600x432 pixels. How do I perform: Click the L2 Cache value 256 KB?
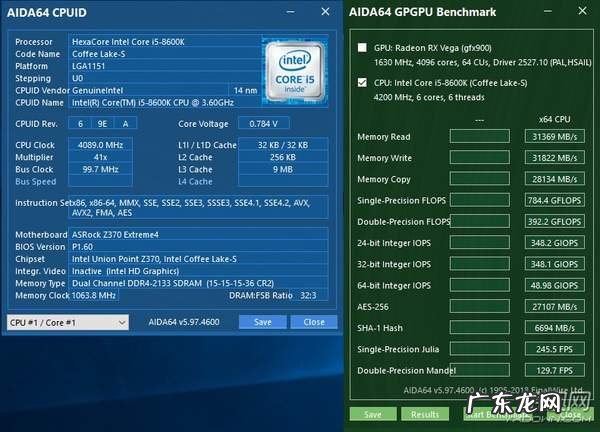283,157
